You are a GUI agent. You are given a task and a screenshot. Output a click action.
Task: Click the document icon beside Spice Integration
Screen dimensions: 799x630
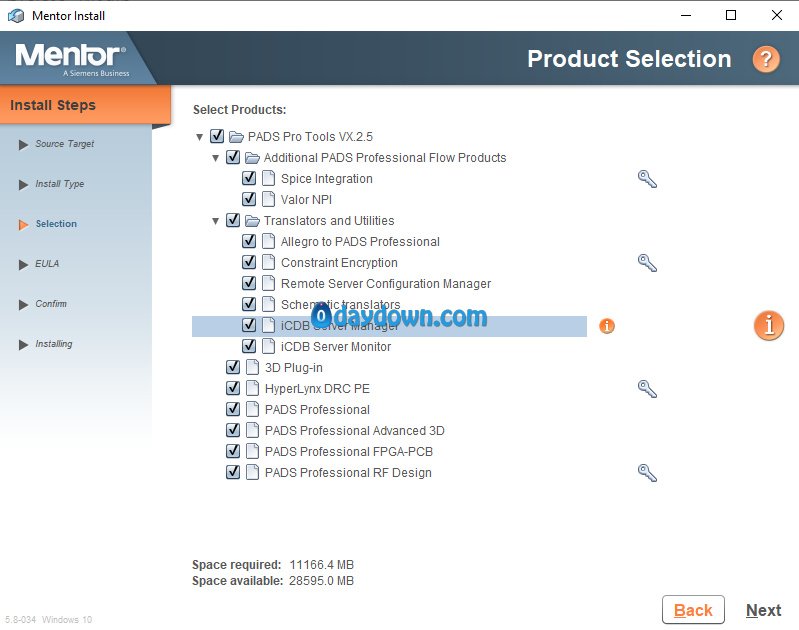269,178
